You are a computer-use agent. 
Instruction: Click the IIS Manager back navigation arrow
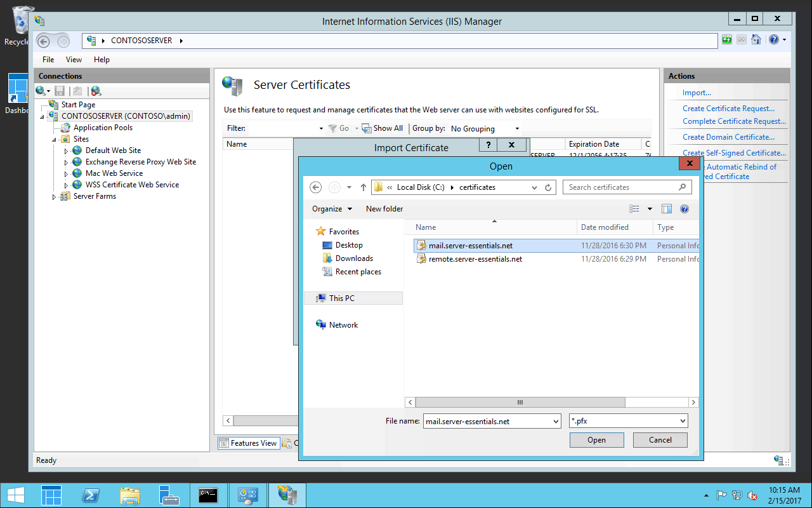(43, 41)
